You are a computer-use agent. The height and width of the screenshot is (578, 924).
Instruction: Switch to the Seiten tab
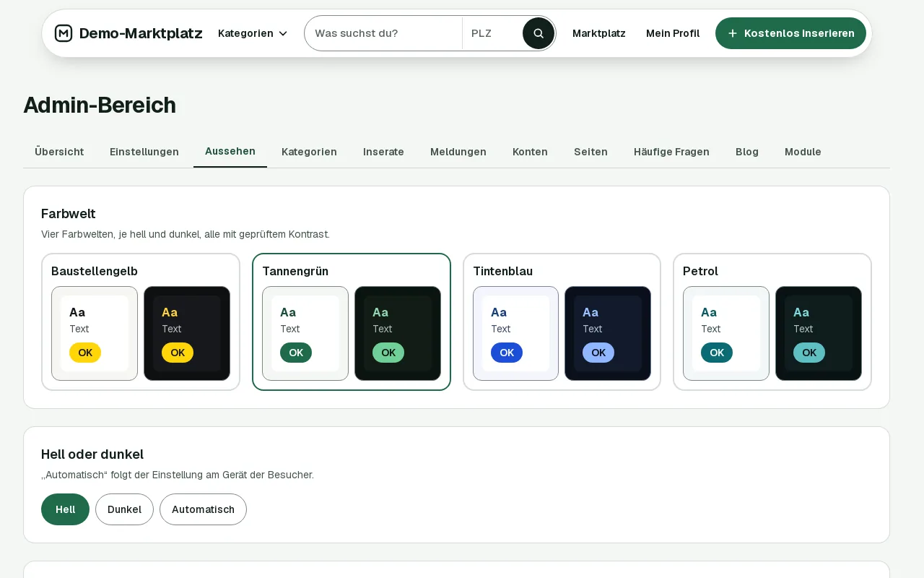tap(590, 152)
